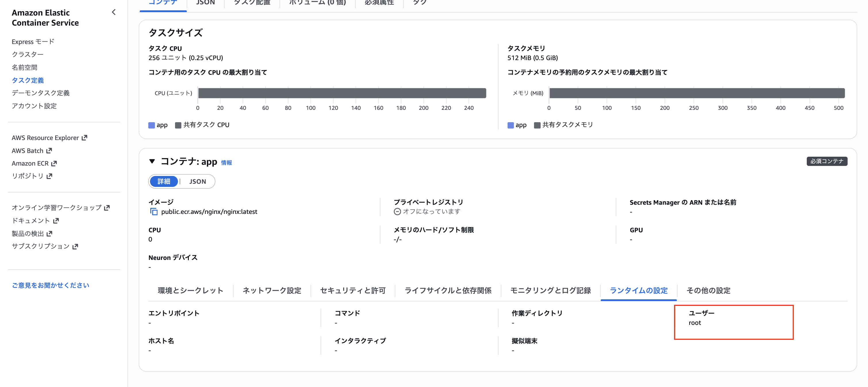Click external link icon beside サブスクリプション
Screen dimensions: 868x387
point(75,246)
